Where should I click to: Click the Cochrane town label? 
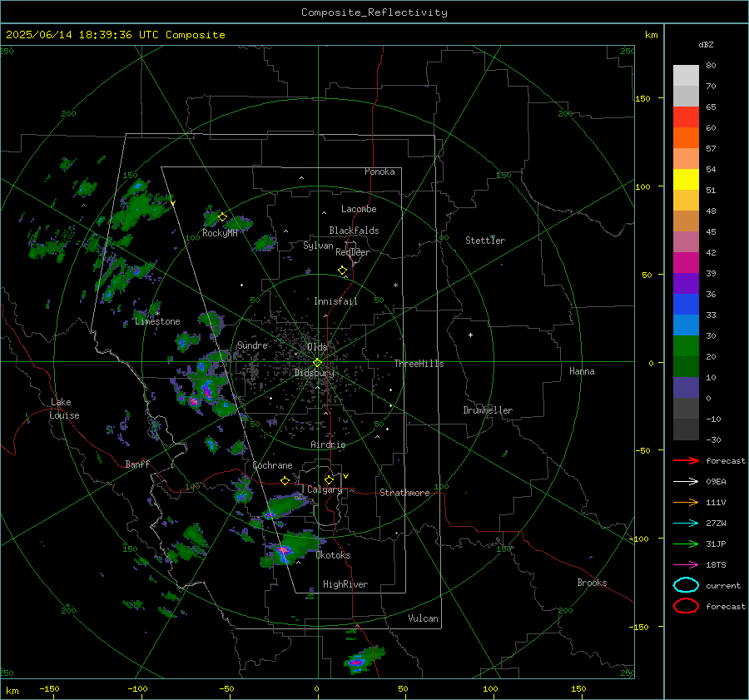pyautogui.click(x=272, y=465)
